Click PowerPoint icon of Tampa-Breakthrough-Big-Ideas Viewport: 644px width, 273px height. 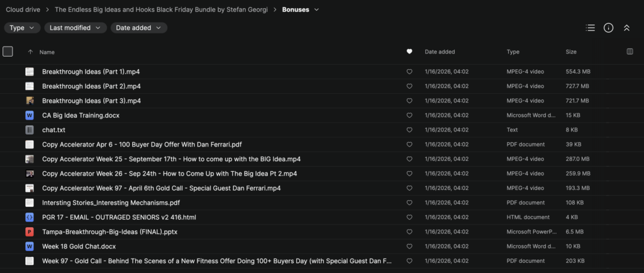tap(30, 232)
